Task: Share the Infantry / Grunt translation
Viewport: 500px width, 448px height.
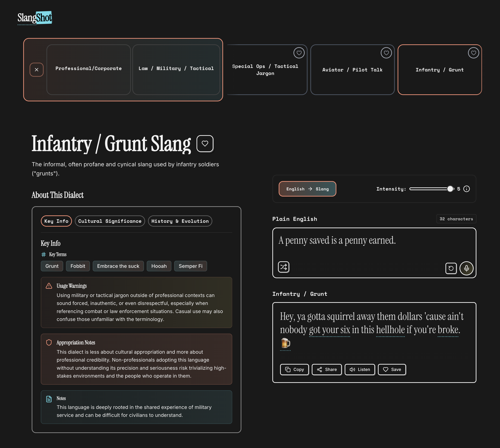Action: [x=327, y=369]
